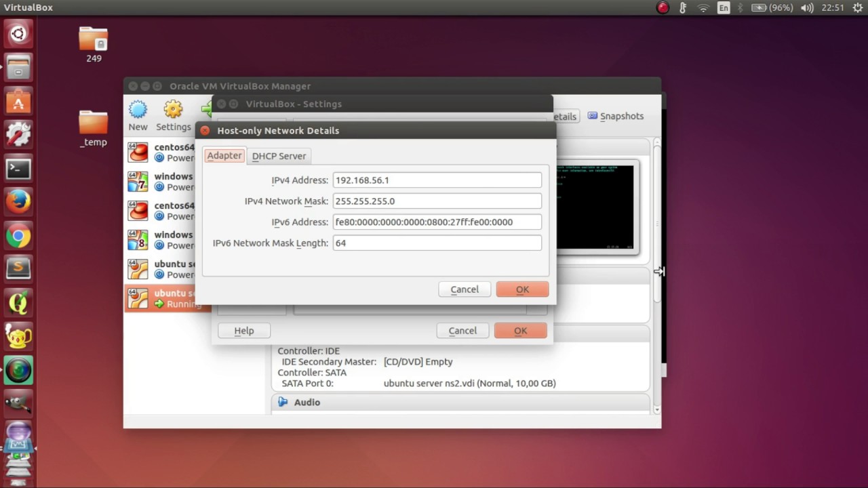Open the Bluetooth indicator menu
Viewport: 868px width, 488px height.
coord(741,7)
